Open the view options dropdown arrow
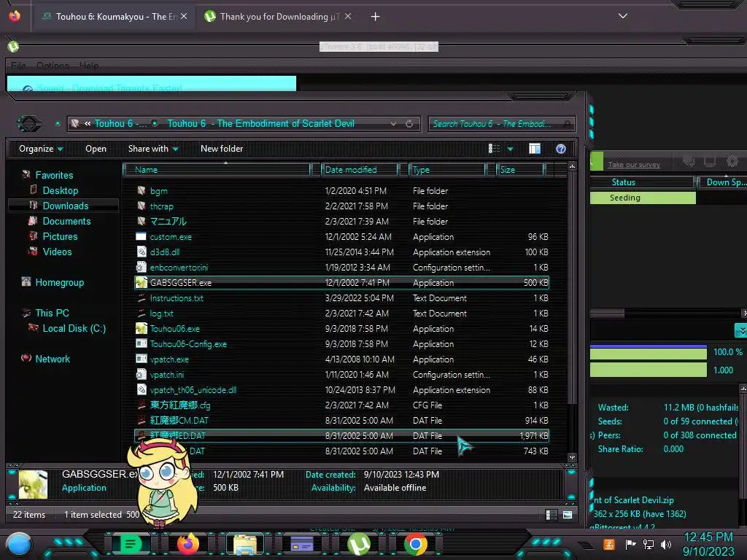Viewport: 747px width, 560px height. point(510,149)
